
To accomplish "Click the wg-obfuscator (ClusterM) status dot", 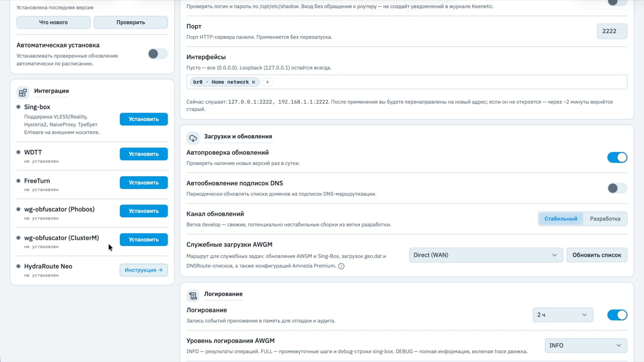I will (x=18, y=238).
